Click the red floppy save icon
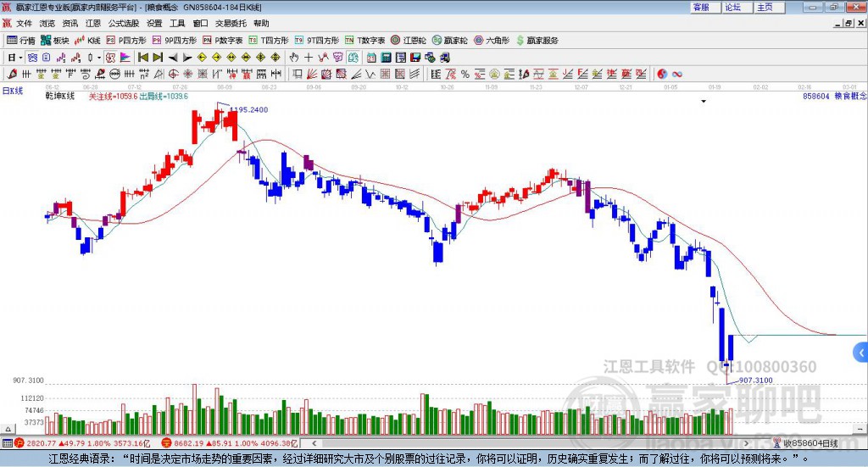 coord(415,58)
